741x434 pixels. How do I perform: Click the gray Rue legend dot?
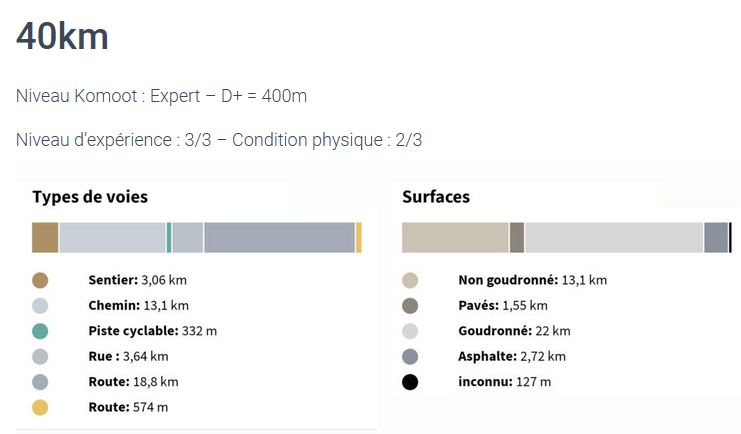pos(40,356)
